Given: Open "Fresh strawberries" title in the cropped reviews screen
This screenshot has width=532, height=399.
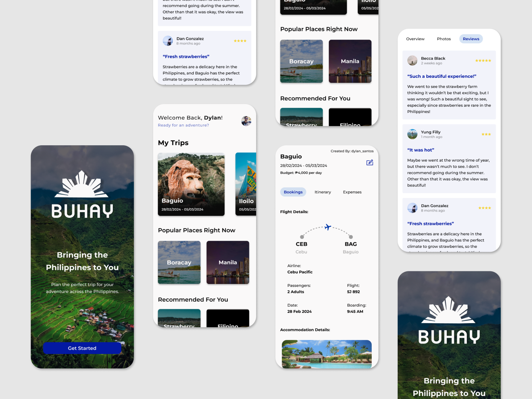Looking at the screenshot, I should 186,57.
